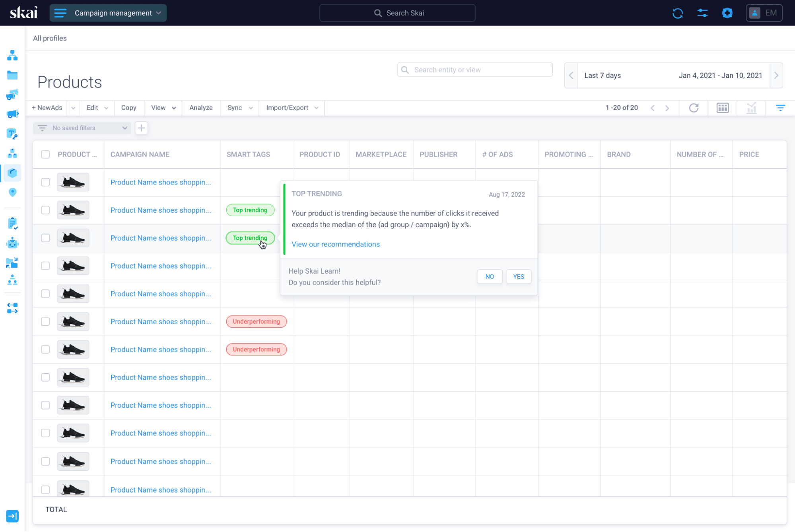Image resolution: width=795 pixels, height=532 pixels.
Task: Open the first product shoe thumbnail
Action: 73,182
